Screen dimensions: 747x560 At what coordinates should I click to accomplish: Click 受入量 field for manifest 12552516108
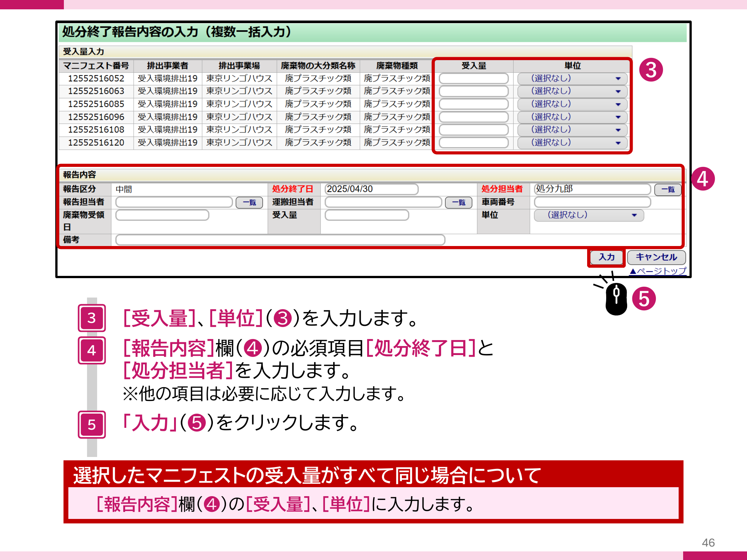pyautogui.click(x=474, y=130)
